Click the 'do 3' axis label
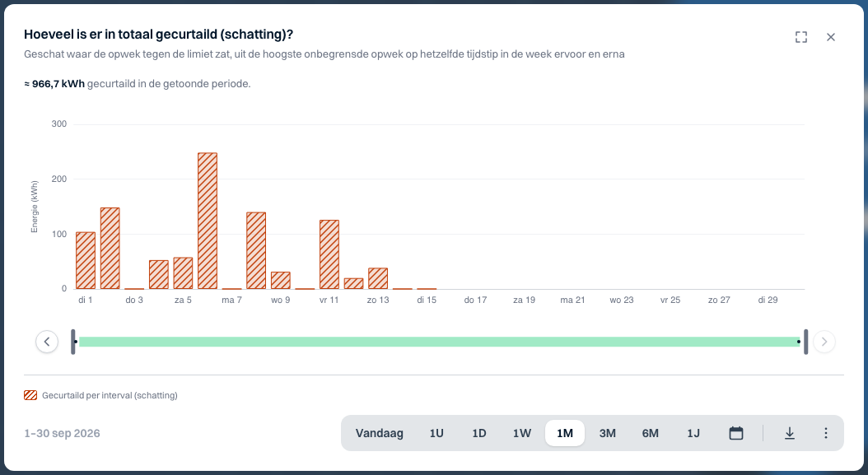The width and height of the screenshot is (868, 475). tap(134, 300)
